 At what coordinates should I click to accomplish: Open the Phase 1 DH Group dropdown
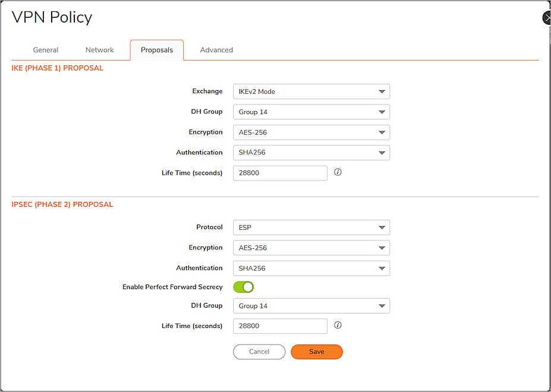tap(311, 112)
